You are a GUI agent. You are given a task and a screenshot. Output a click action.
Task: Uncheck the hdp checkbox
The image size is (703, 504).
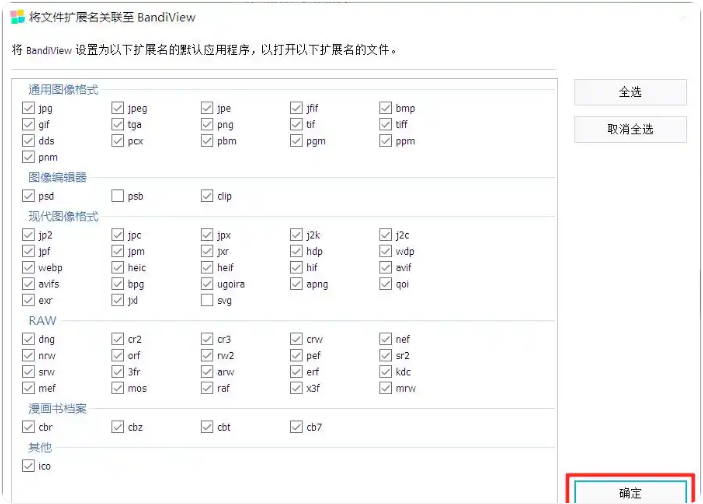pyautogui.click(x=296, y=251)
